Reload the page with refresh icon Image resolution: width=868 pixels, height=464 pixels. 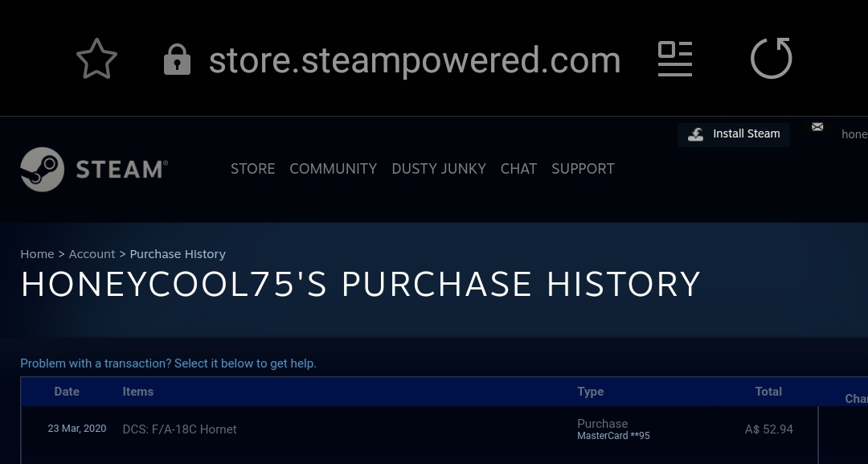[771, 58]
